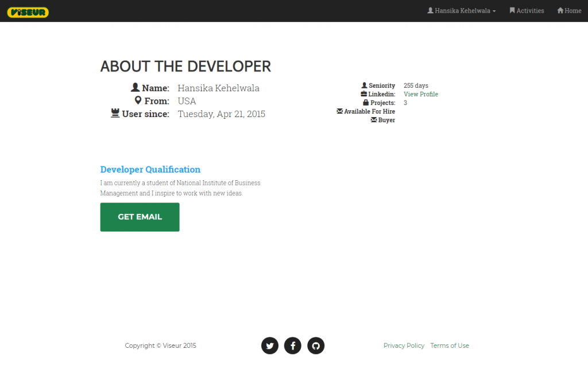Image resolution: width=588 pixels, height=365 pixels.
Task: Click the briefcase icon beside Linkedin
Action: pos(364,94)
